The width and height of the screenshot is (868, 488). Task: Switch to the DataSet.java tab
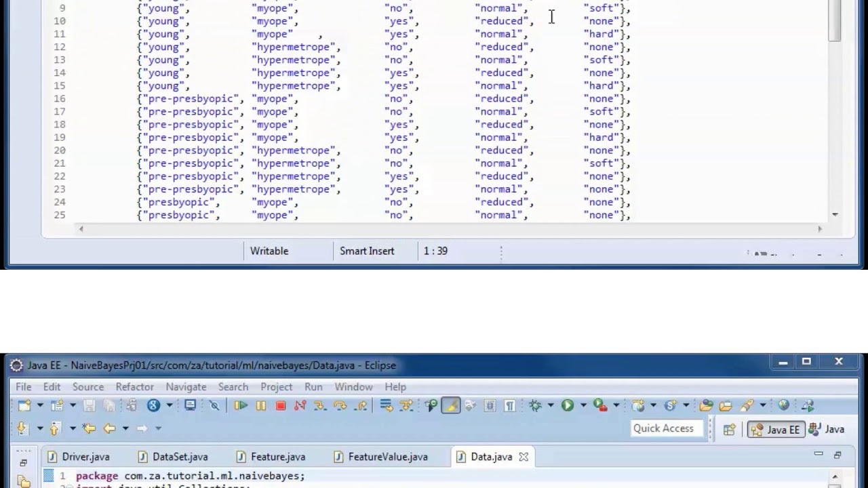click(x=173, y=457)
